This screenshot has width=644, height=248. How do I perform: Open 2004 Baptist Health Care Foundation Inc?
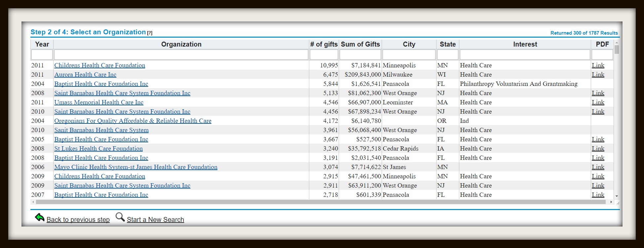coord(101,84)
